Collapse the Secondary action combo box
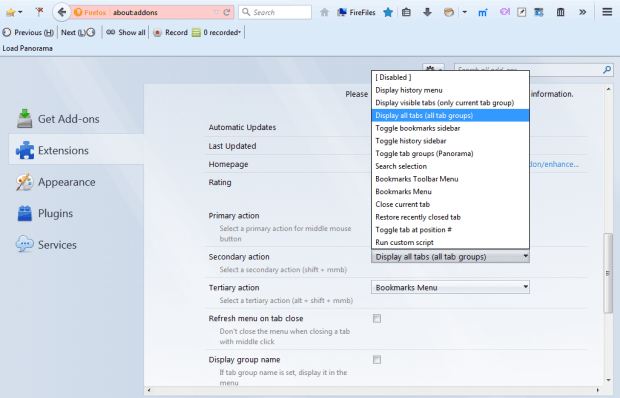Screen dimensions: 620x398 [x=450, y=257]
